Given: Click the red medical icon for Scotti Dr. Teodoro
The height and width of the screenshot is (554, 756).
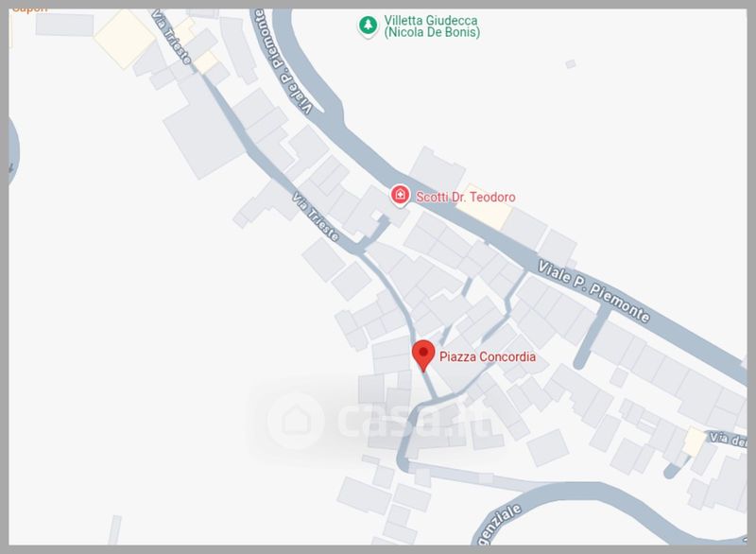Looking at the screenshot, I should coord(400,196).
